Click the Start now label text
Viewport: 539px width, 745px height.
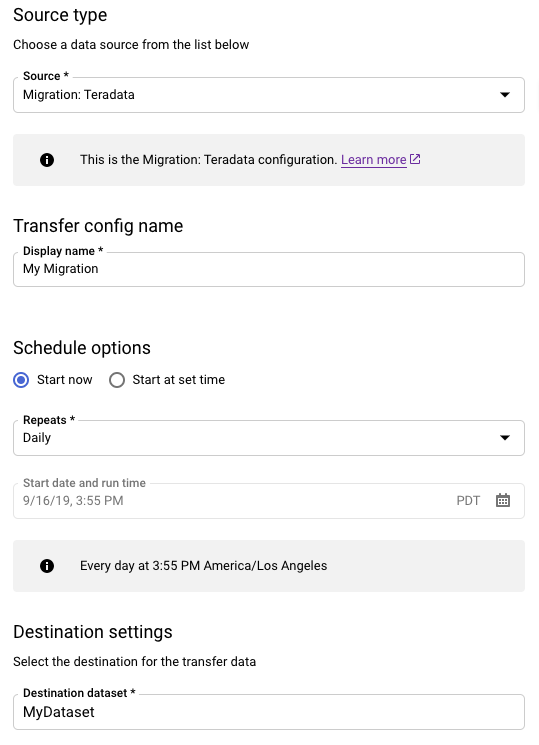pyautogui.click(x=65, y=380)
